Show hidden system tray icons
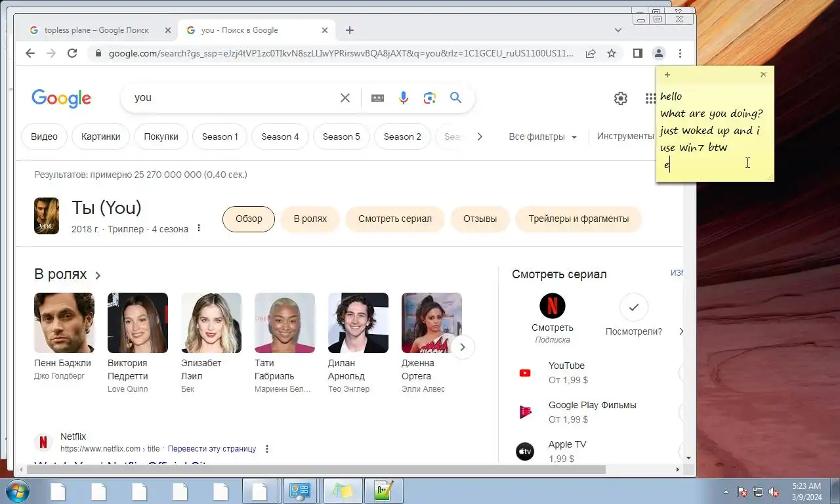This screenshot has width=840, height=504. point(726,492)
